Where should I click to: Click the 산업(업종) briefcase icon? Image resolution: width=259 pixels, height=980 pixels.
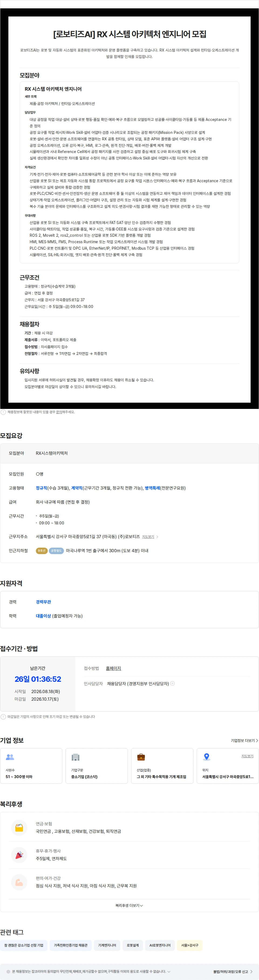click(x=141, y=757)
